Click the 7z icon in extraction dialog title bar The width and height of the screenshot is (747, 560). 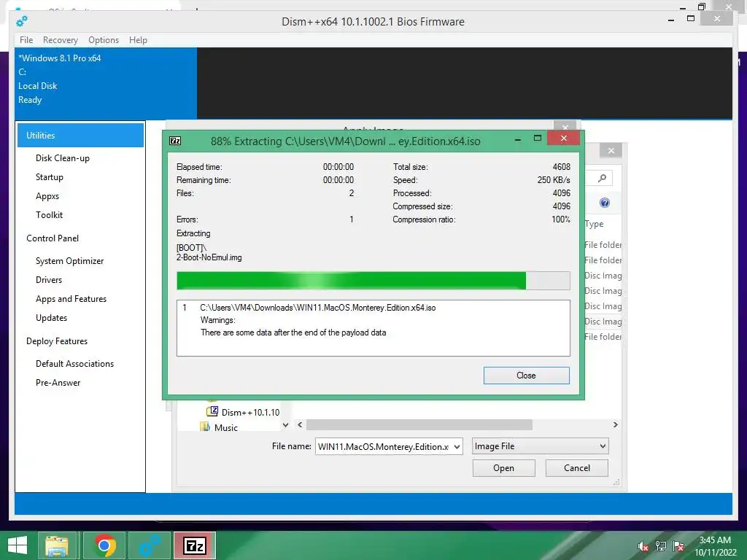[175, 141]
